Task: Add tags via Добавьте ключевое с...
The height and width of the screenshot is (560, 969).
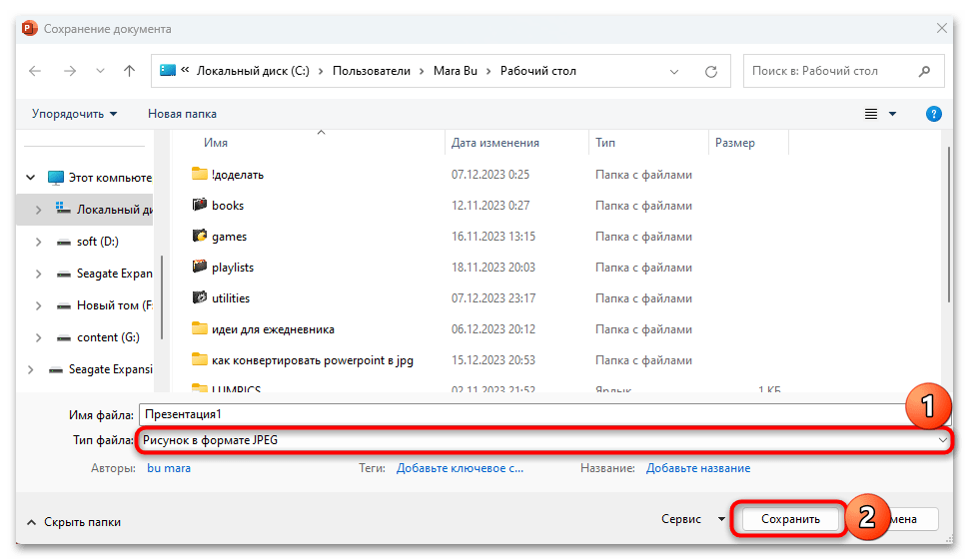Action: (460, 468)
